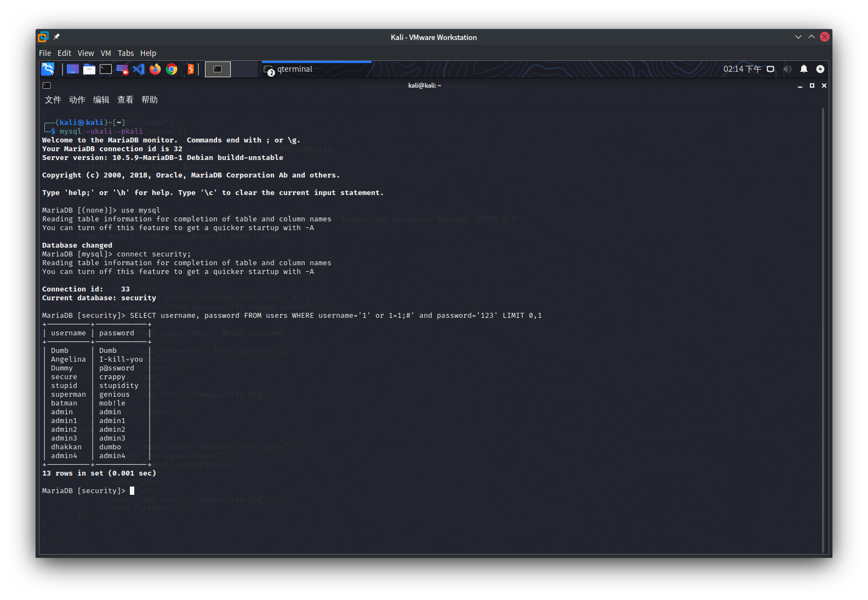Click the 'stupidity' password cell
The image size is (868, 600).
119,386
